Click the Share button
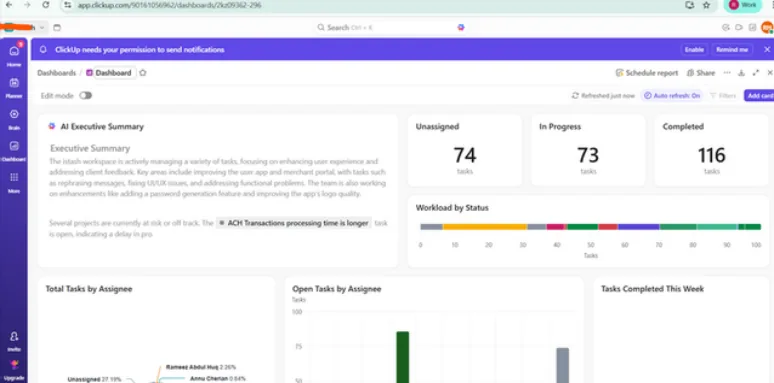This screenshot has height=383, width=774. pyautogui.click(x=701, y=73)
